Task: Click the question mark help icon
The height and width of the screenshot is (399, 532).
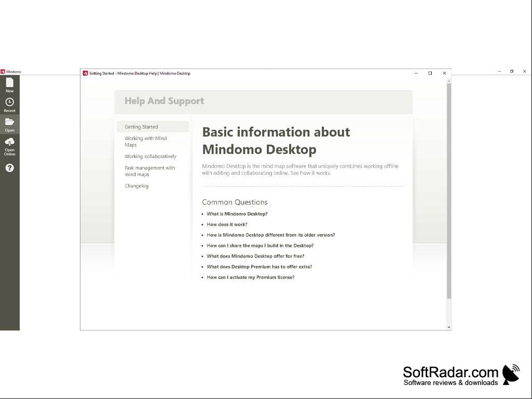Action: 9,168
